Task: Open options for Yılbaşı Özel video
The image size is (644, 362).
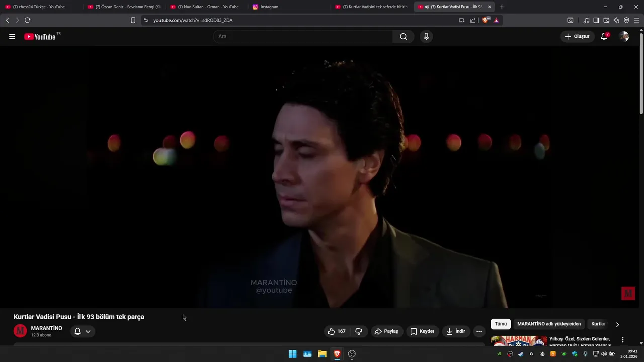Action: pyautogui.click(x=623, y=340)
